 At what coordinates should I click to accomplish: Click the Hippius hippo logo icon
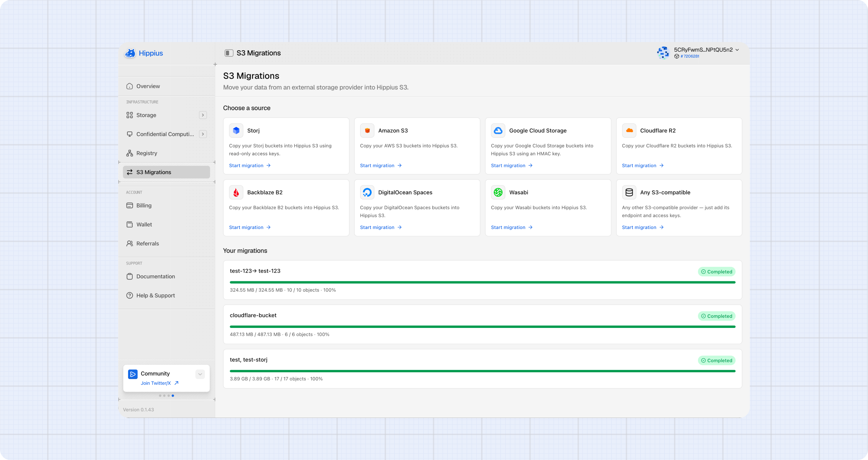pyautogui.click(x=130, y=53)
